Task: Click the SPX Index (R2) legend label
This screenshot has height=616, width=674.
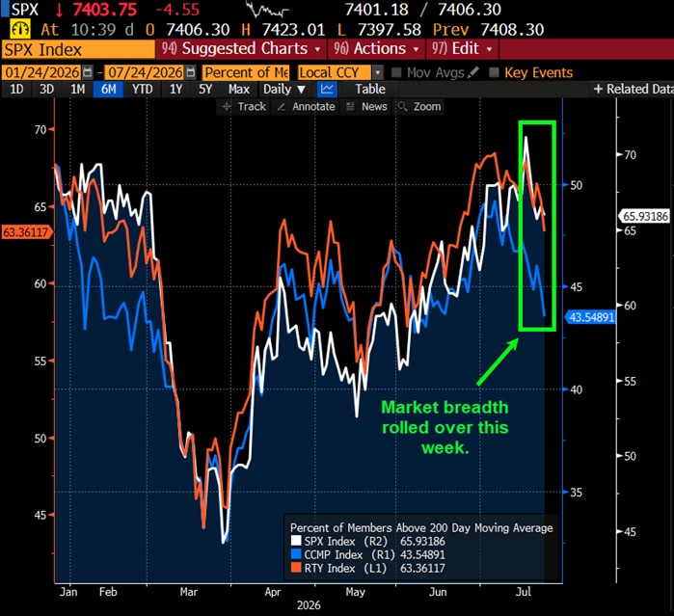Action: click(345, 541)
